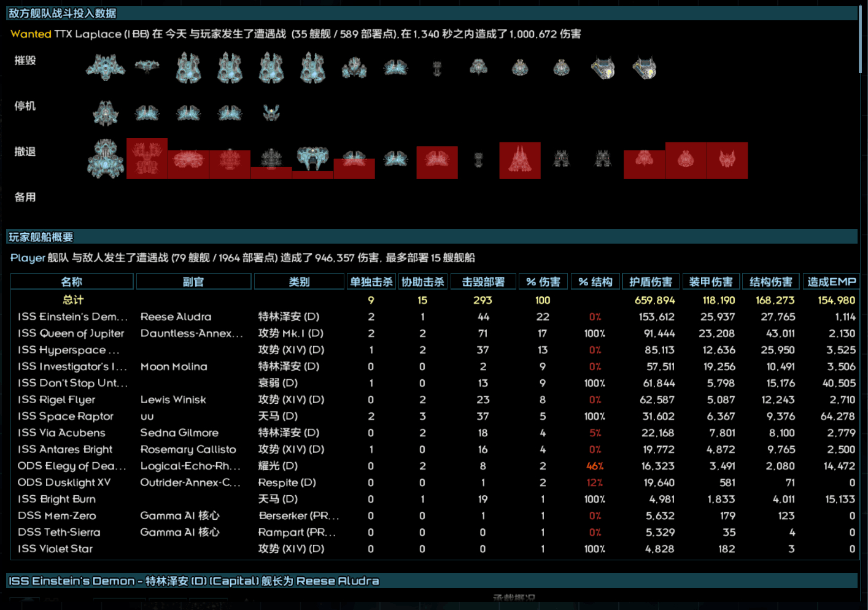The width and height of the screenshot is (868, 610).
Task: Select the first disabled ship in the 停机 row
Action: click(105, 112)
